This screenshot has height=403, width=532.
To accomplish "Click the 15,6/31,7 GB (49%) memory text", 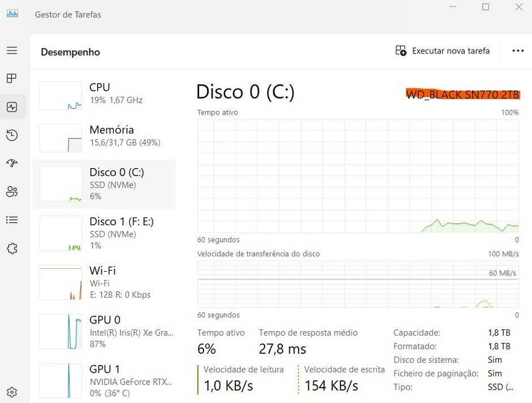I will coord(125,143).
